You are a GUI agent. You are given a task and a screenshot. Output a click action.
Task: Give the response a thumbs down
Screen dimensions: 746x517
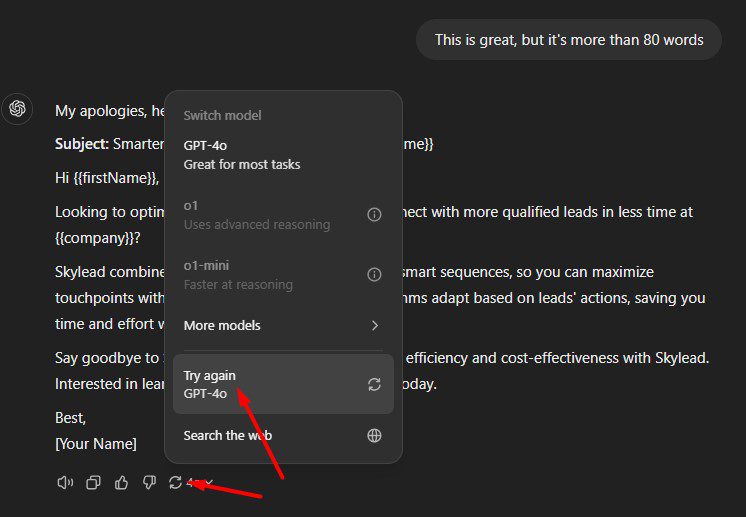149,483
